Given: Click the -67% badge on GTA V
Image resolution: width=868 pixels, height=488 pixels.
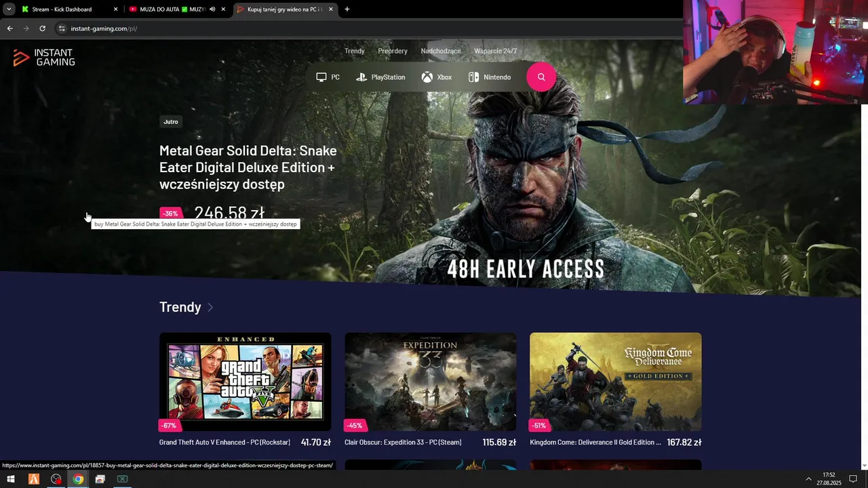Looking at the screenshot, I should point(169,426).
